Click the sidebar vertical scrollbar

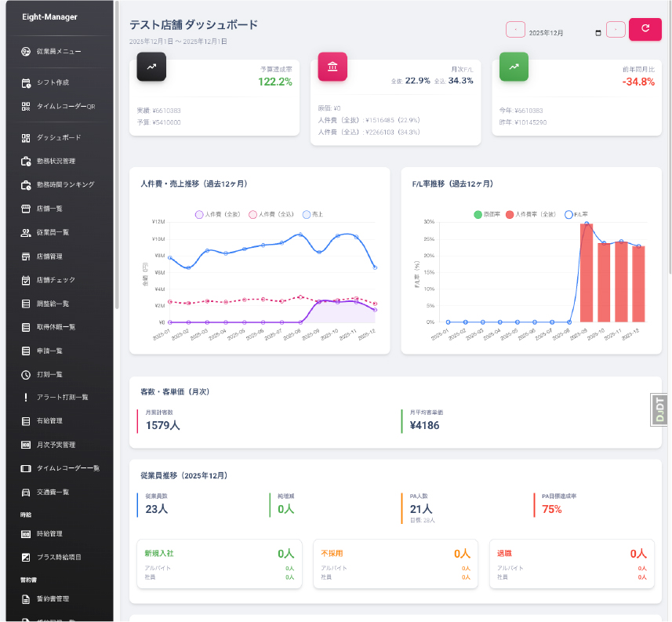117,155
